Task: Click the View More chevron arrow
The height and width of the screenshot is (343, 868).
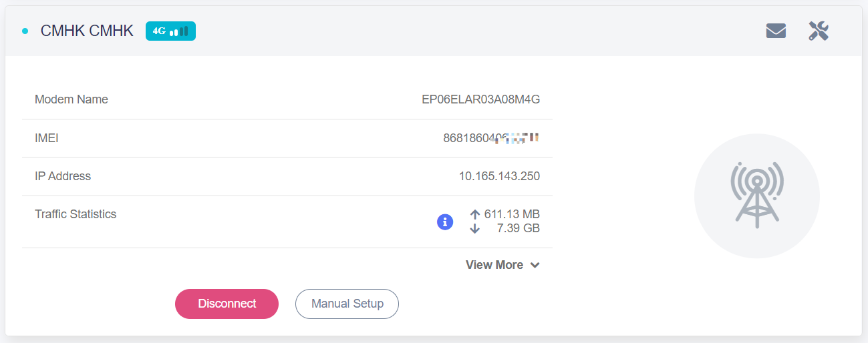Action: [535, 265]
